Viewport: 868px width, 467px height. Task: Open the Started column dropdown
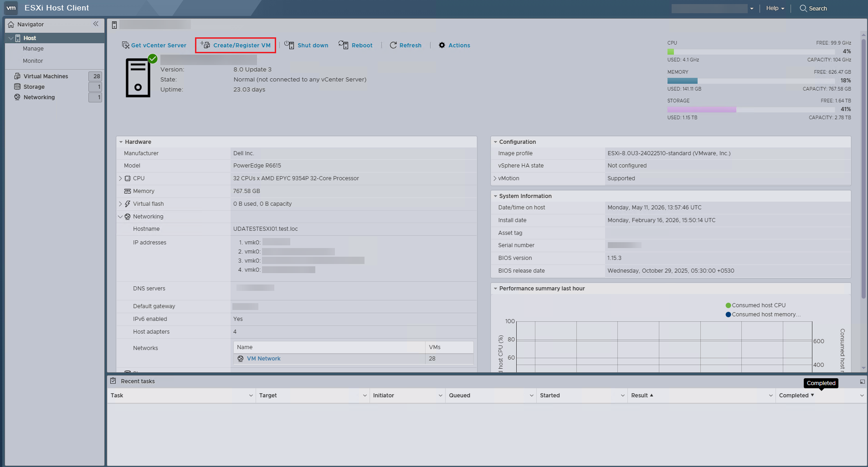point(622,396)
